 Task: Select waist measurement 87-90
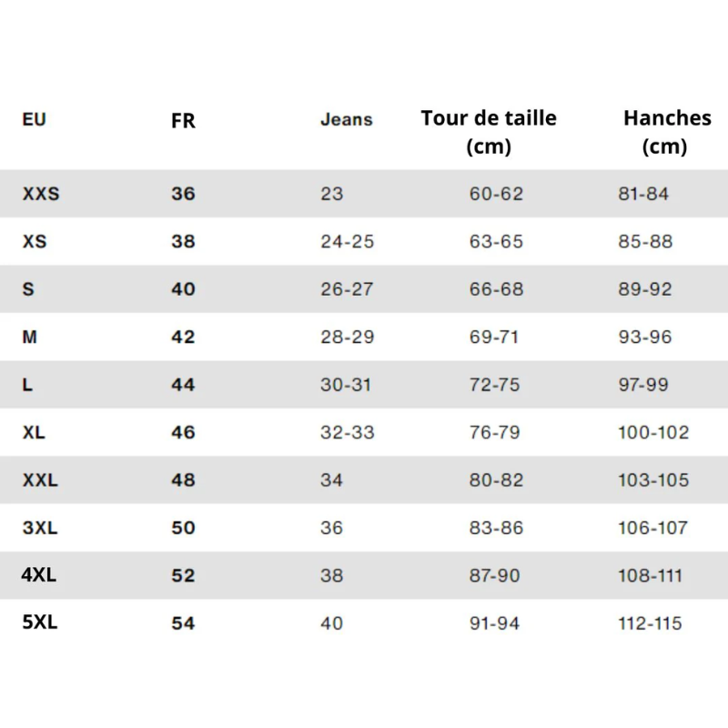[x=494, y=576]
